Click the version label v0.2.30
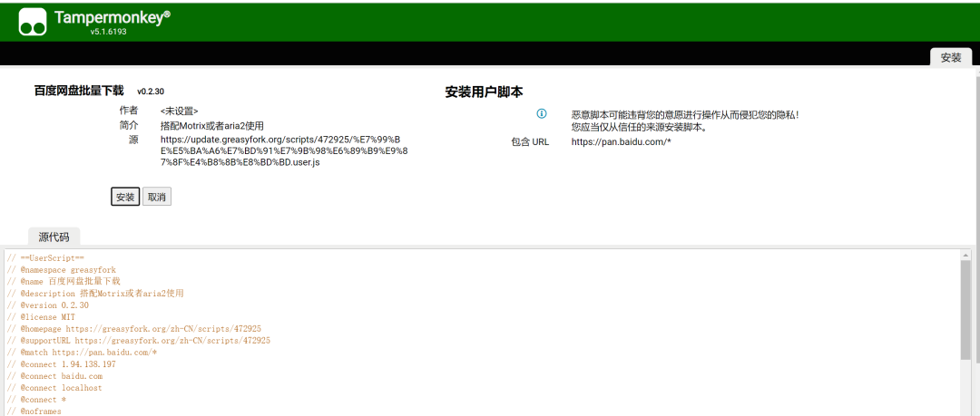This screenshot has height=416, width=980. (151, 92)
